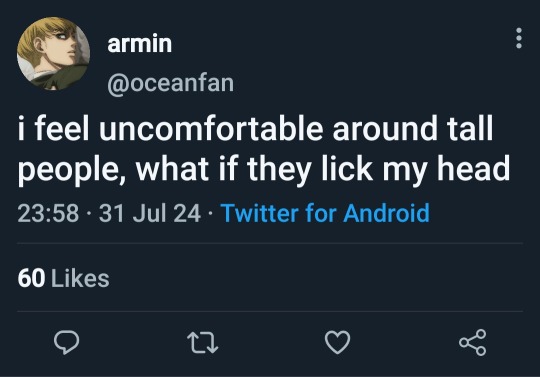The height and width of the screenshot is (377, 540).
Task: View the 60 Likes list
Action: tap(63, 278)
